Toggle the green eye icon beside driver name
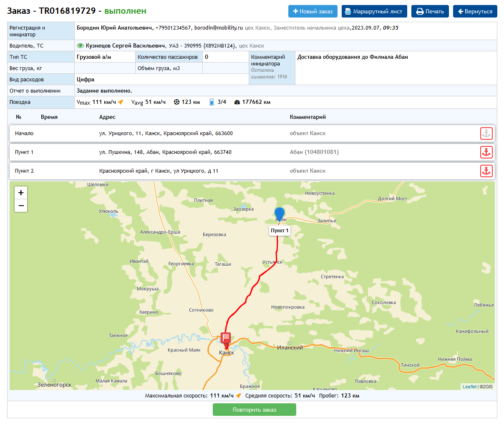 coord(81,46)
